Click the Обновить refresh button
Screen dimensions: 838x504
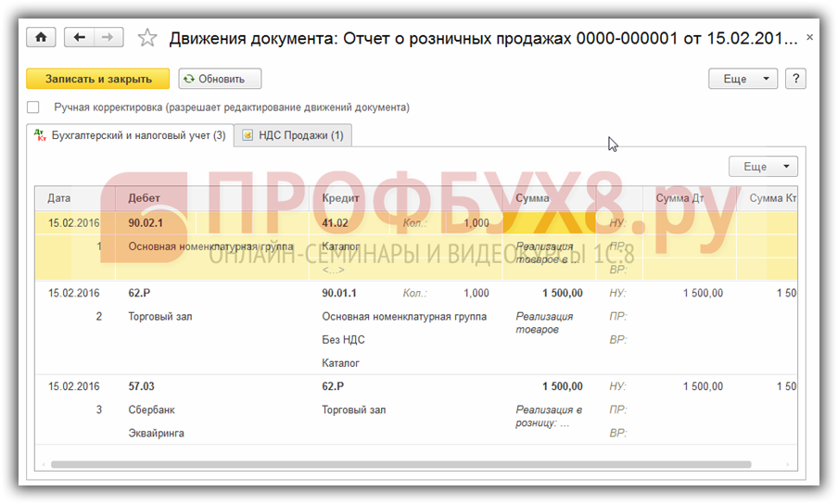220,79
